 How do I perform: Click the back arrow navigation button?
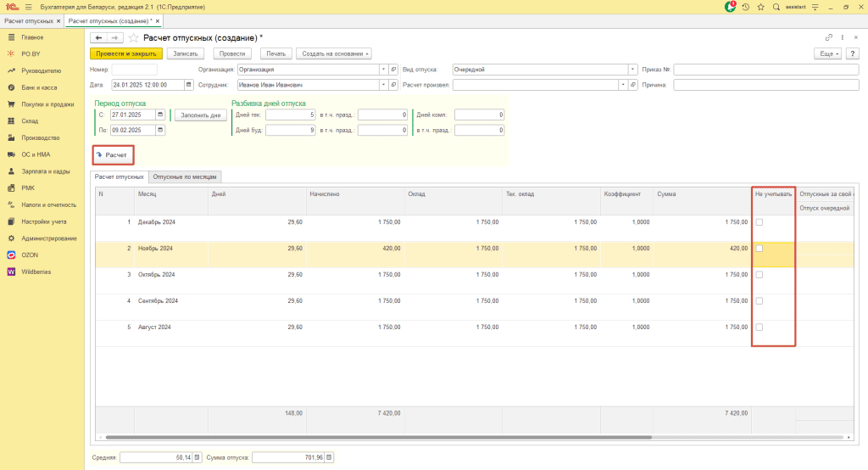point(98,38)
